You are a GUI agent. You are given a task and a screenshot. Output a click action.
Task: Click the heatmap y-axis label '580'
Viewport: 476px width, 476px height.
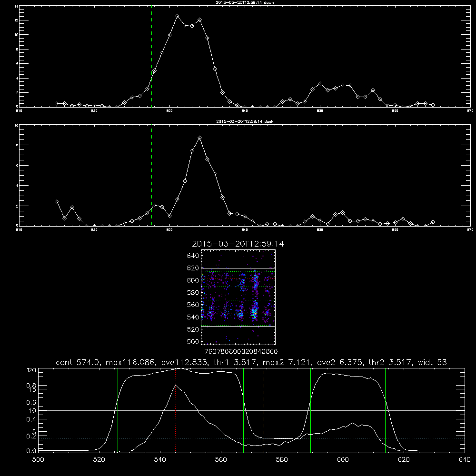(x=193, y=293)
